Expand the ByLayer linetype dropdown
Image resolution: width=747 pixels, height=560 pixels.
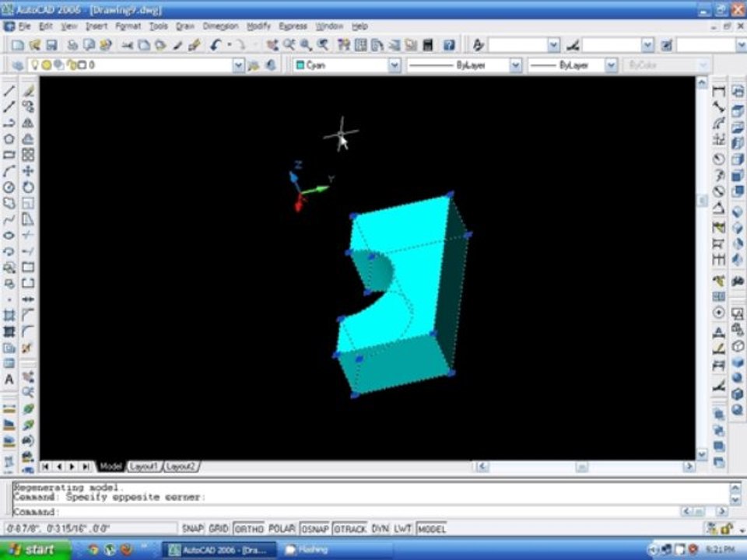(x=515, y=65)
